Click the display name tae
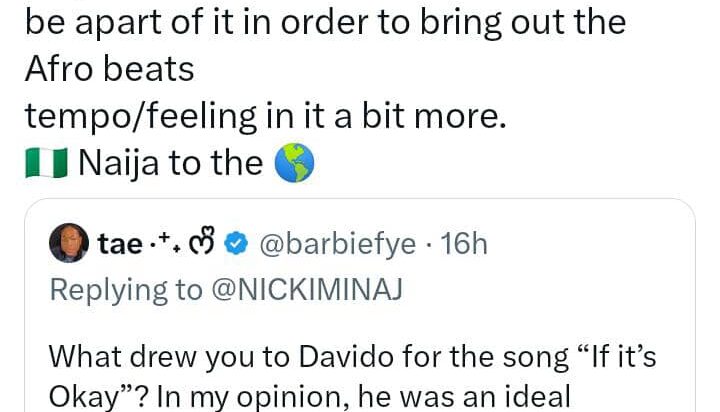This screenshot has width=720, height=412. point(120,243)
